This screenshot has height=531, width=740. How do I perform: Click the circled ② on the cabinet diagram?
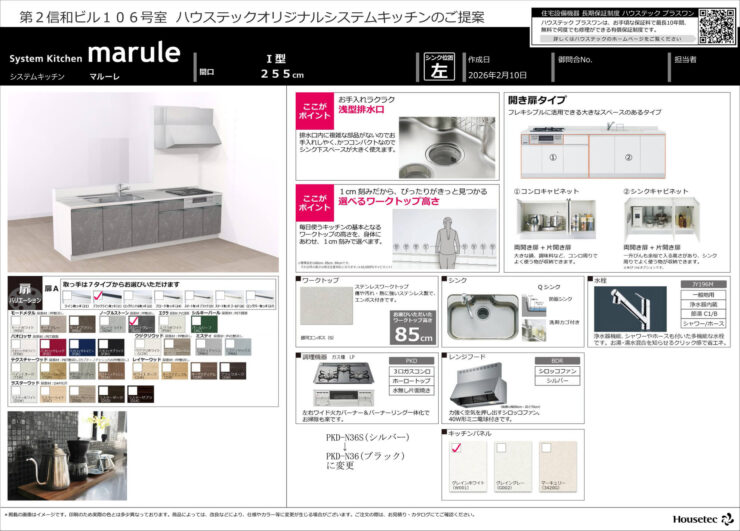(x=628, y=157)
